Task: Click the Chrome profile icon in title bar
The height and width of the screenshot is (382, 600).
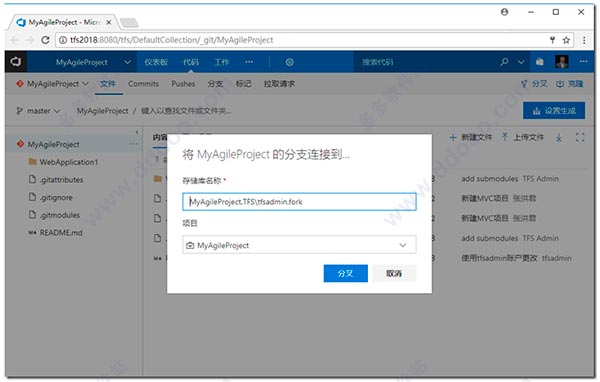Action: click(504, 12)
